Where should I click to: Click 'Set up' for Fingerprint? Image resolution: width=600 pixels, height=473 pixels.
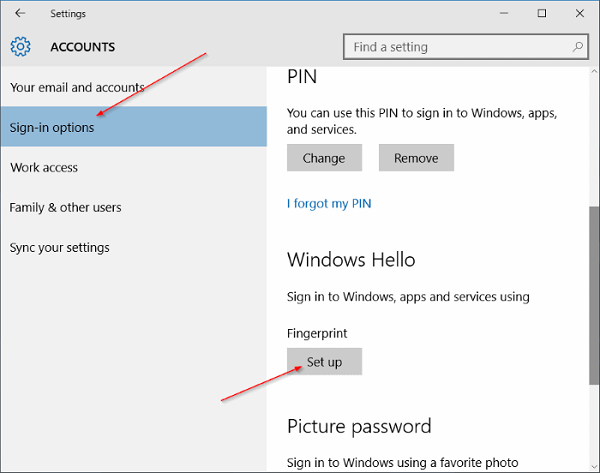(x=324, y=361)
